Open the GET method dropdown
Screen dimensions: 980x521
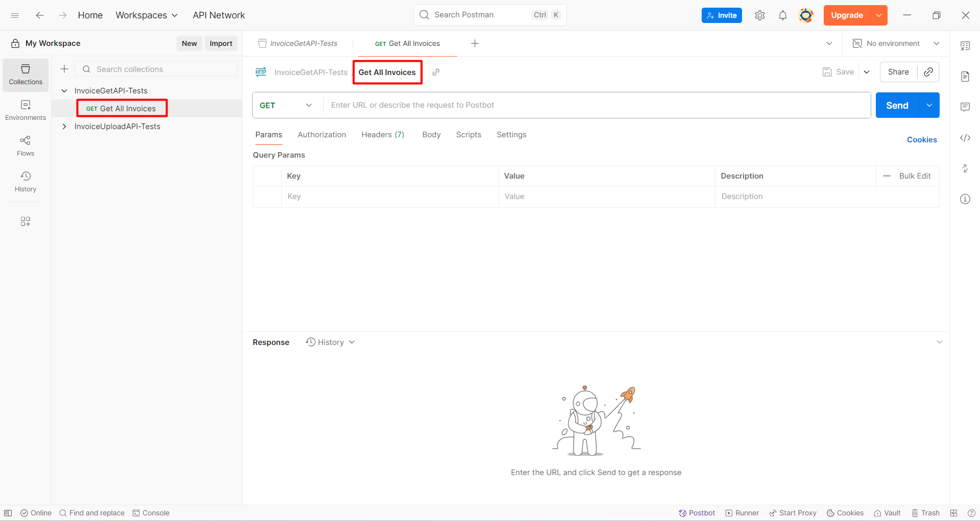(286, 105)
